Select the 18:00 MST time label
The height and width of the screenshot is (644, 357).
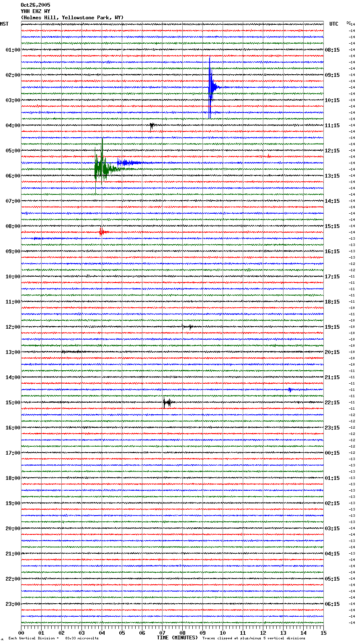click(x=13, y=478)
